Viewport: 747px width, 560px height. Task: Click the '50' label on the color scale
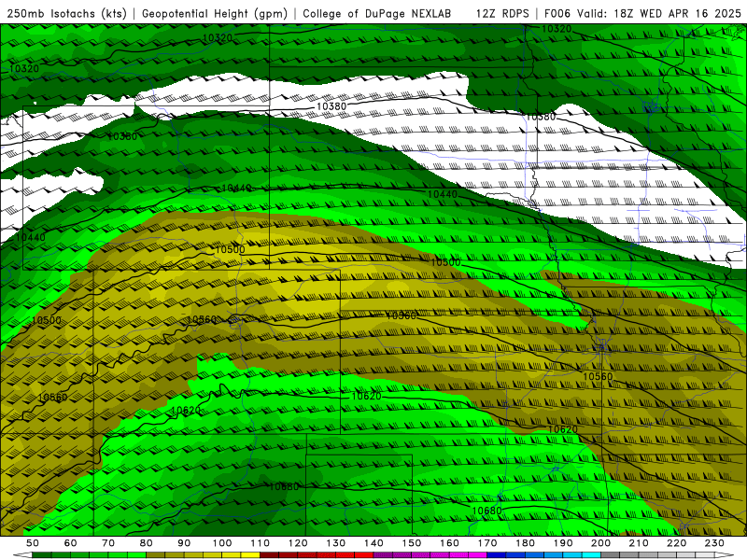tap(33, 543)
